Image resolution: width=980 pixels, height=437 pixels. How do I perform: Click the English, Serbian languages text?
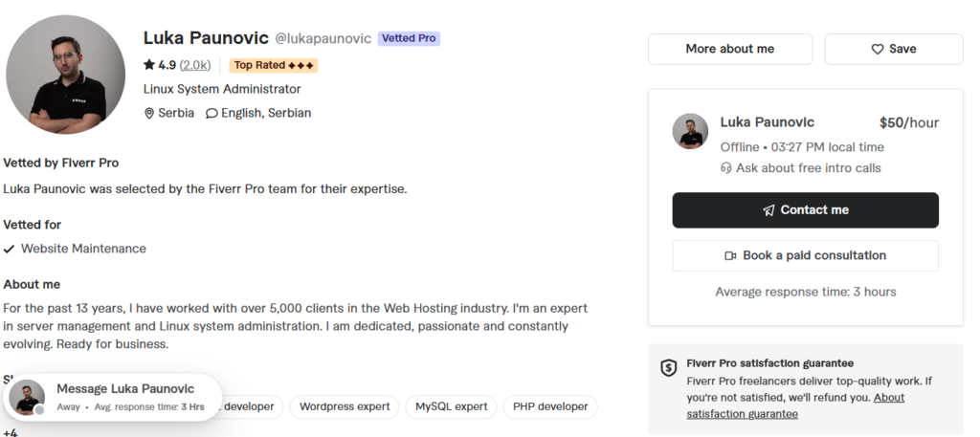tap(266, 114)
